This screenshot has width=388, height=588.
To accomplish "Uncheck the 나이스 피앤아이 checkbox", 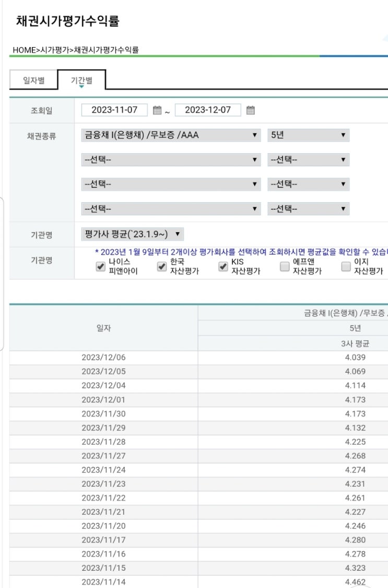I will click(x=100, y=266).
